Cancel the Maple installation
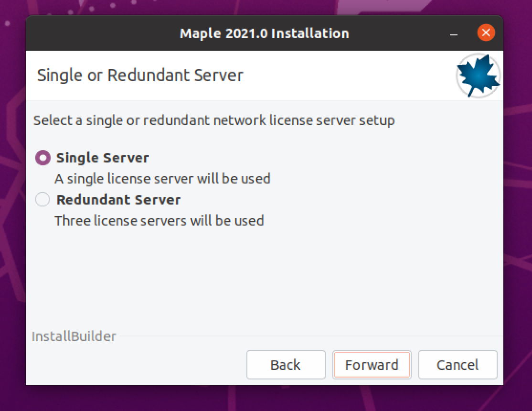The width and height of the screenshot is (532, 411). (x=458, y=365)
